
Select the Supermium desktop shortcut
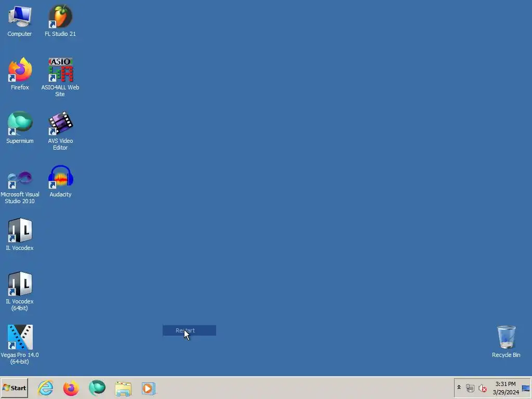click(20, 128)
